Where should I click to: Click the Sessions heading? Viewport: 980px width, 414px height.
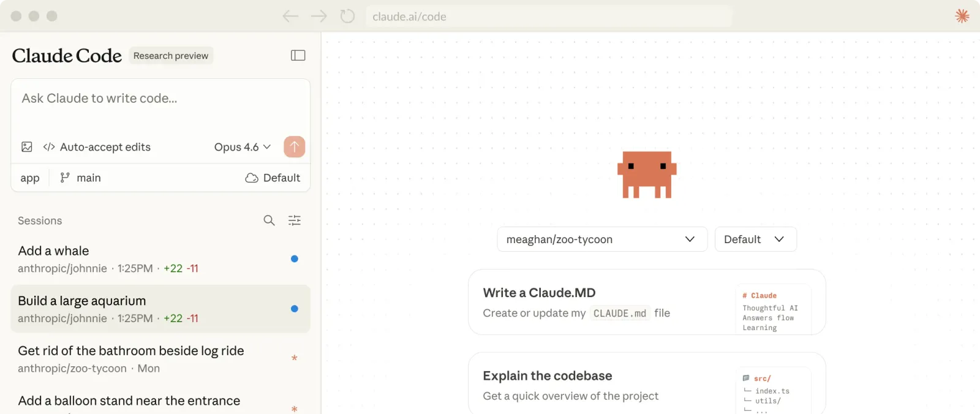[x=40, y=220]
